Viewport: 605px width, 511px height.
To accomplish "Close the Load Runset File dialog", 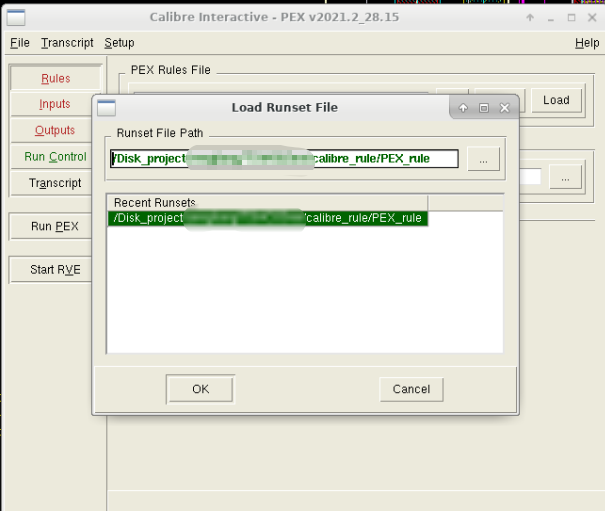I will click(505, 108).
